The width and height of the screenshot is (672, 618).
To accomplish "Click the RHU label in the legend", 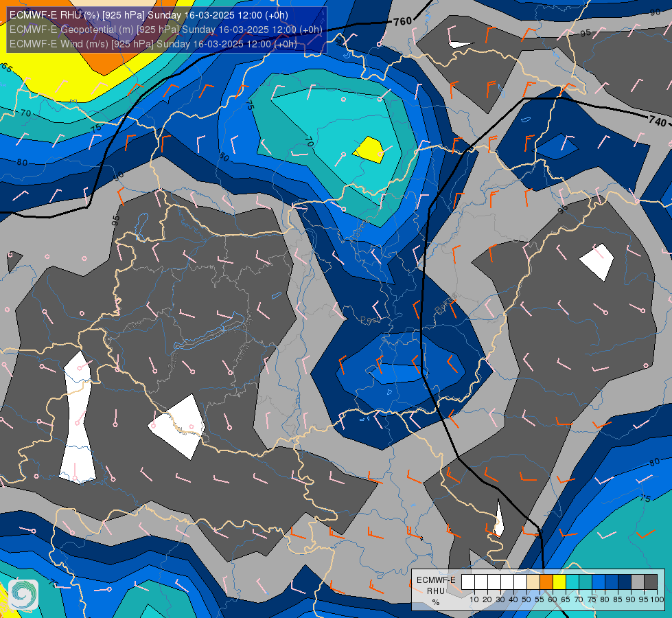I will pos(436,591).
